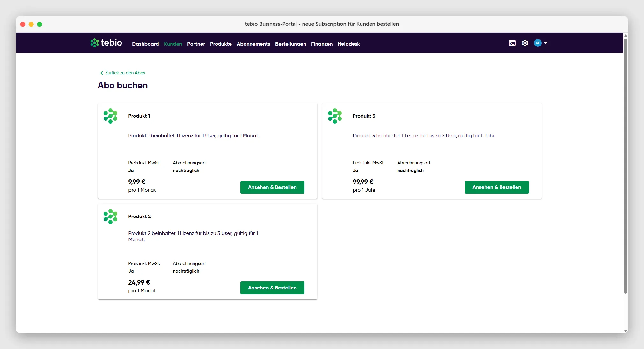The height and width of the screenshot is (349, 644).
Task: Click the 24,99 € price
Action: click(x=139, y=282)
